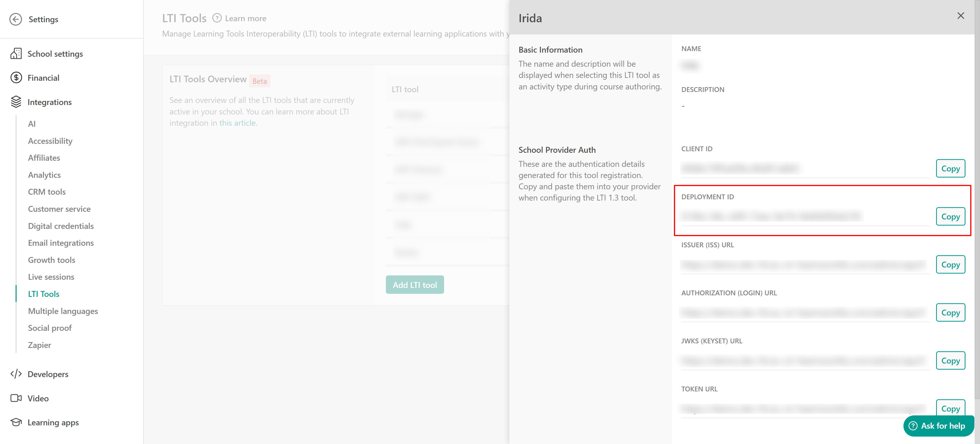Click the School settings building icon
The image size is (980, 444).
(x=16, y=54)
